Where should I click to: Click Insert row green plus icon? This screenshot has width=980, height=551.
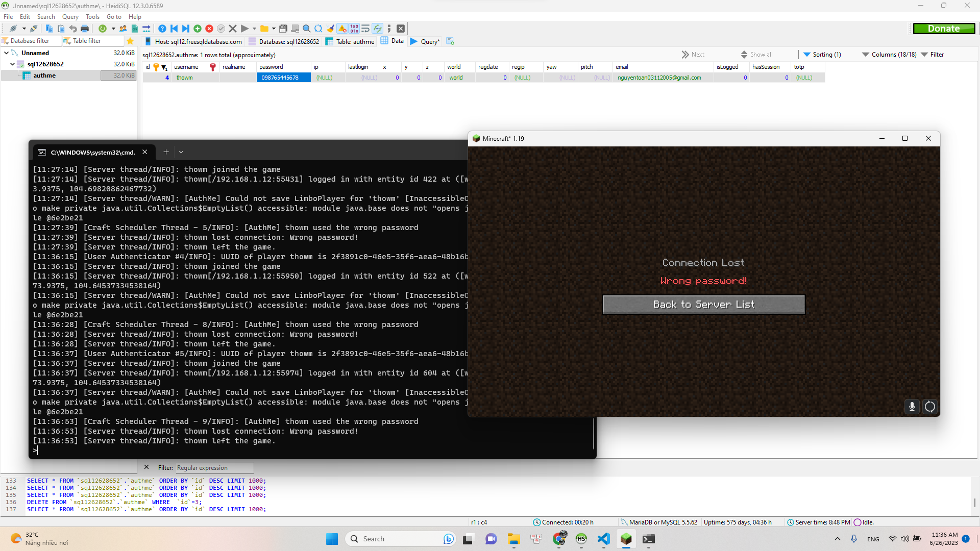pyautogui.click(x=198, y=29)
